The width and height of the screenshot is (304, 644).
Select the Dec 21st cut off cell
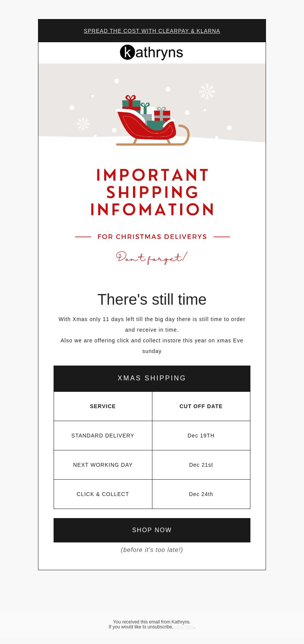[x=201, y=465]
